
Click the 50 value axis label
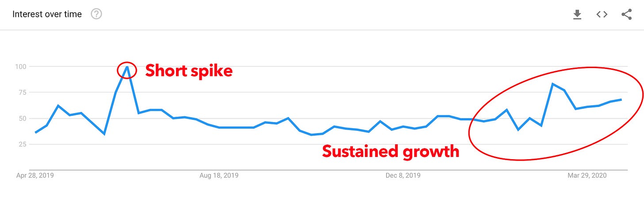pyautogui.click(x=23, y=118)
